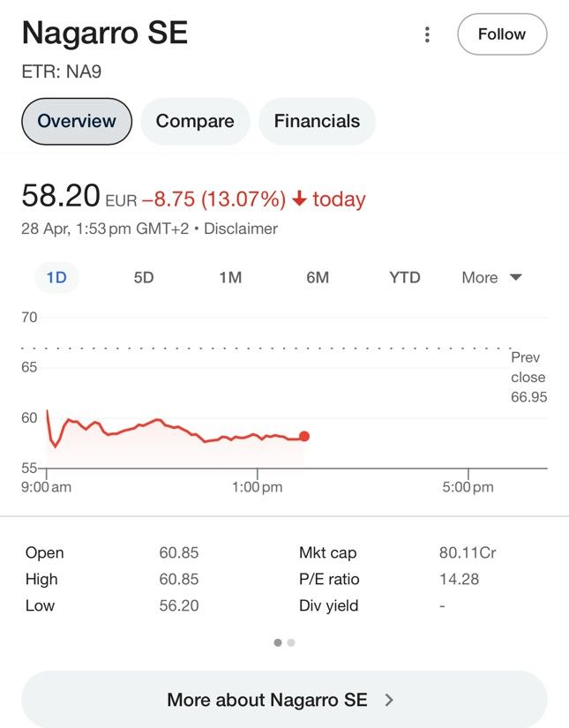Show the 1M chart range

(x=230, y=277)
